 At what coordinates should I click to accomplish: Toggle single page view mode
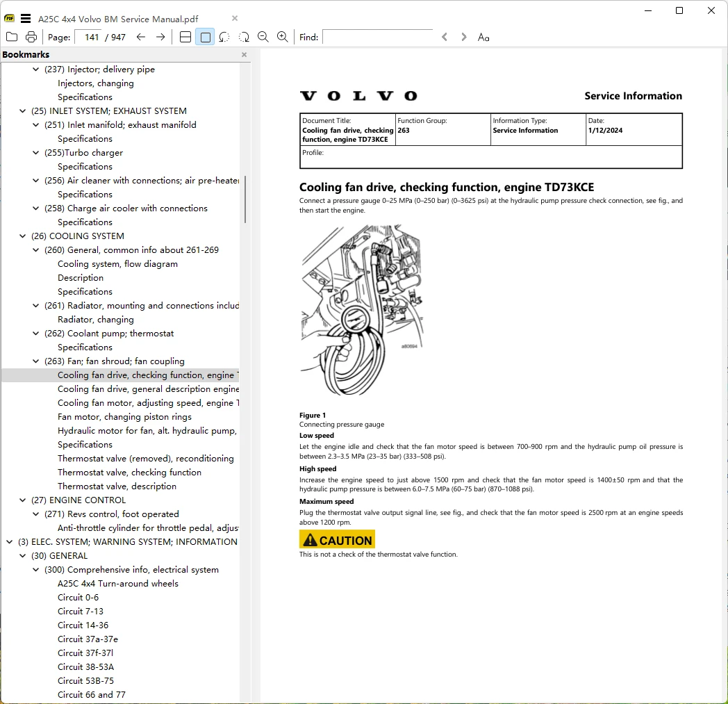point(205,37)
